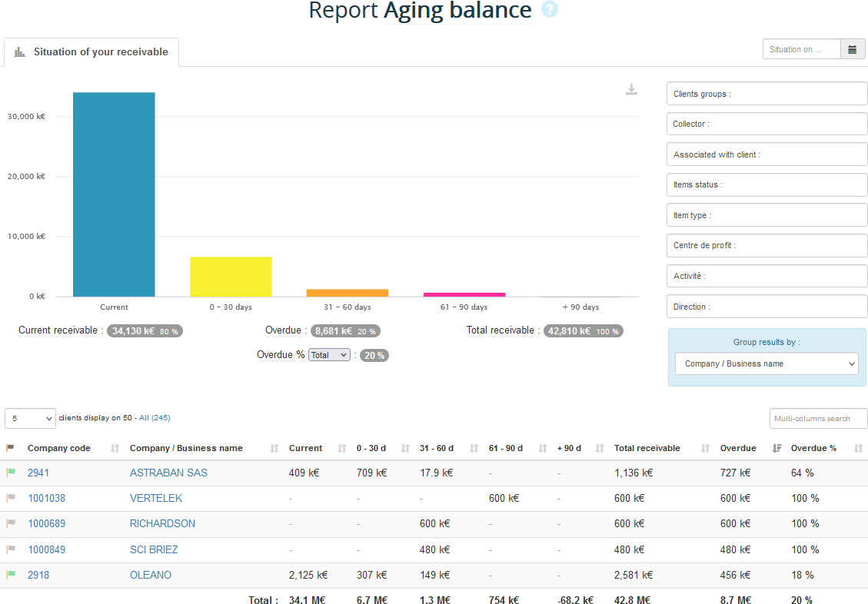Viewport: 868px width, 604px height.
Task: Sort the 31 - 60 d column arrows
Action: coord(474,448)
